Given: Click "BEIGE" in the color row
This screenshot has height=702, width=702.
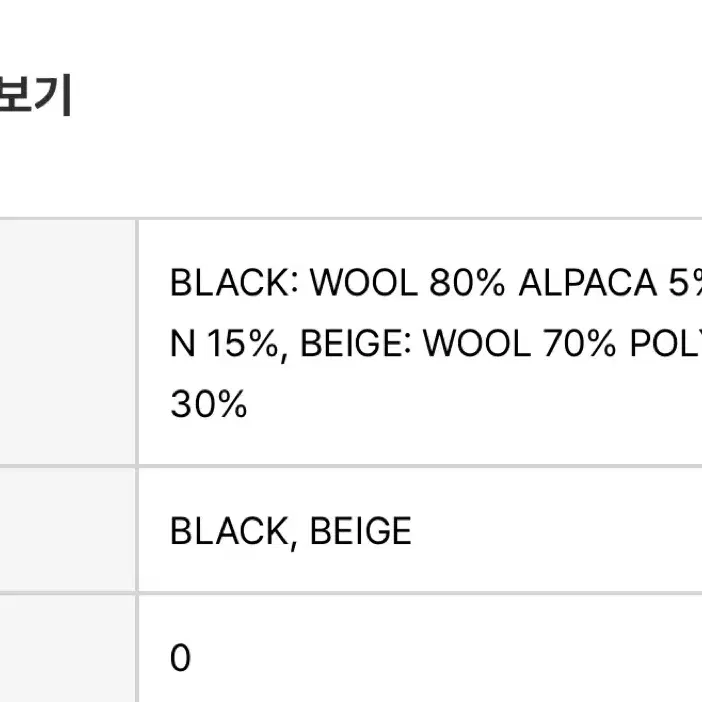Looking at the screenshot, I should (x=360, y=531).
